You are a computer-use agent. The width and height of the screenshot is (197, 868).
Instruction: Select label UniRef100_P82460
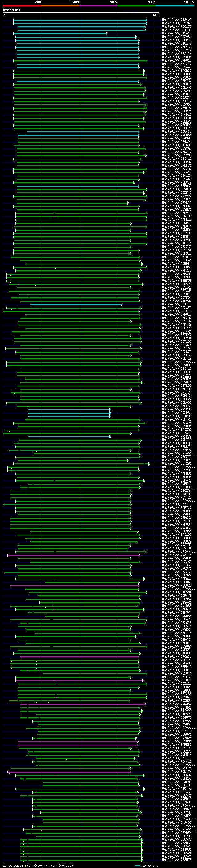click(x=177, y=792)
